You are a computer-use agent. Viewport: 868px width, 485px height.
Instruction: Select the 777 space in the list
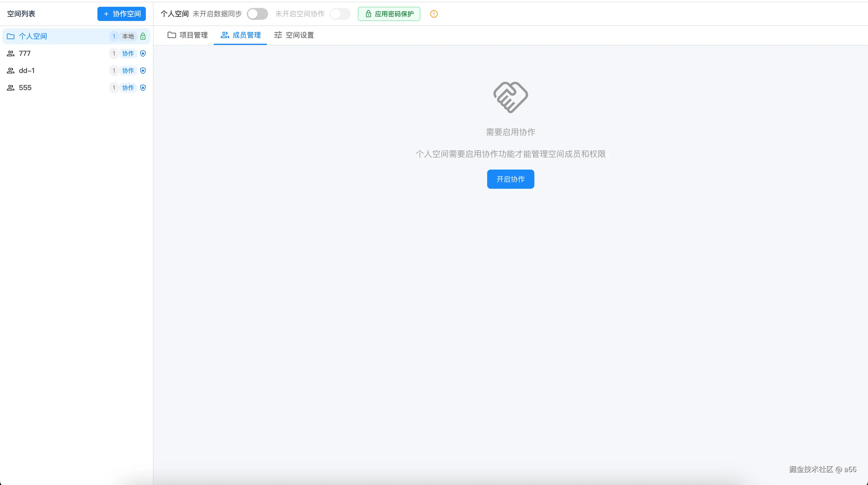24,53
